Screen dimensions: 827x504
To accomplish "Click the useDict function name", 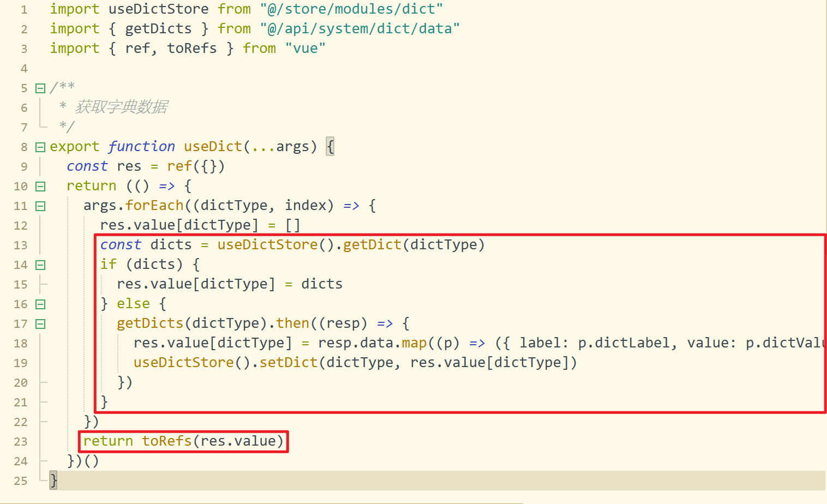I will point(213,147).
